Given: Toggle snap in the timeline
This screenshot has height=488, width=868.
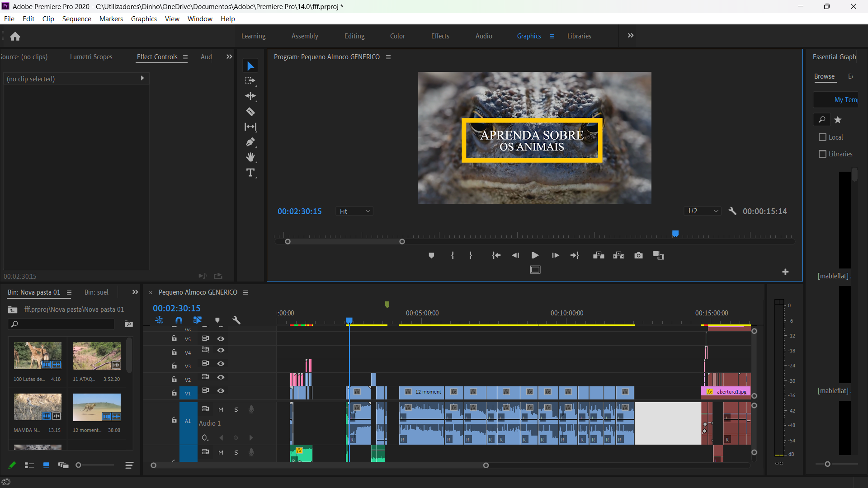Looking at the screenshot, I should tap(179, 320).
